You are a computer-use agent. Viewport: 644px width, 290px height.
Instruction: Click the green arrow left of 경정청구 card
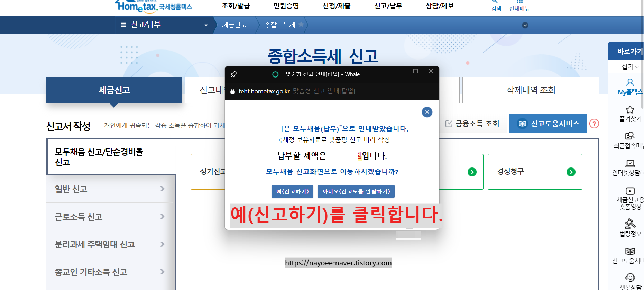click(472, 172)
